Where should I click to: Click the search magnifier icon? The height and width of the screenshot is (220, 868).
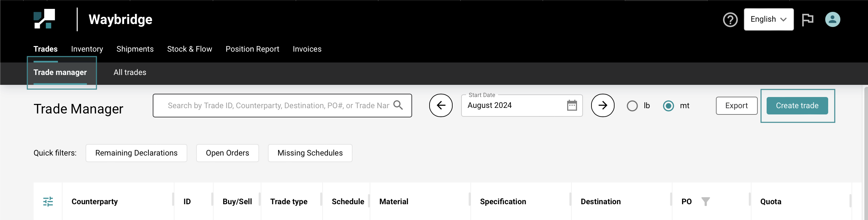(x=398, y=105)
